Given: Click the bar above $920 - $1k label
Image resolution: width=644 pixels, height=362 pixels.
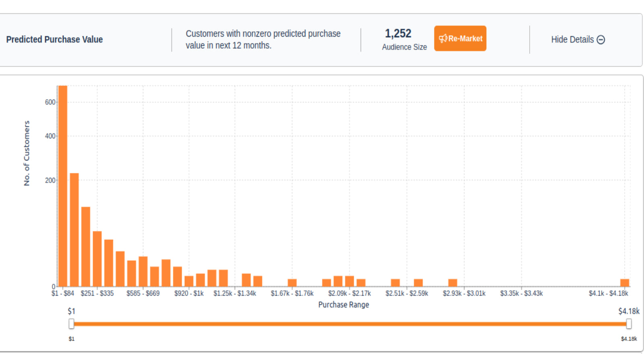Looking at the screenshot, I should click(x=189, y=281).
